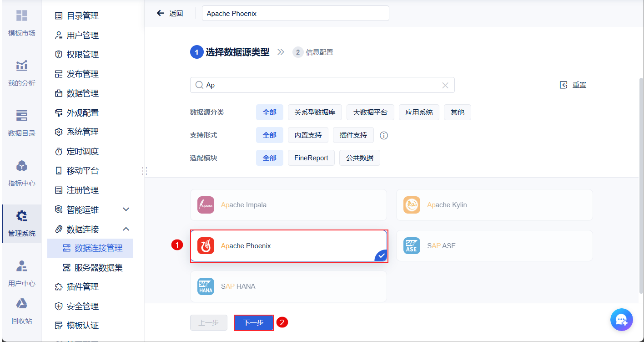Viewport: 644px width, 342px height.
Task: Select the Apache Kylin data source card
Action: click(494, 205)
